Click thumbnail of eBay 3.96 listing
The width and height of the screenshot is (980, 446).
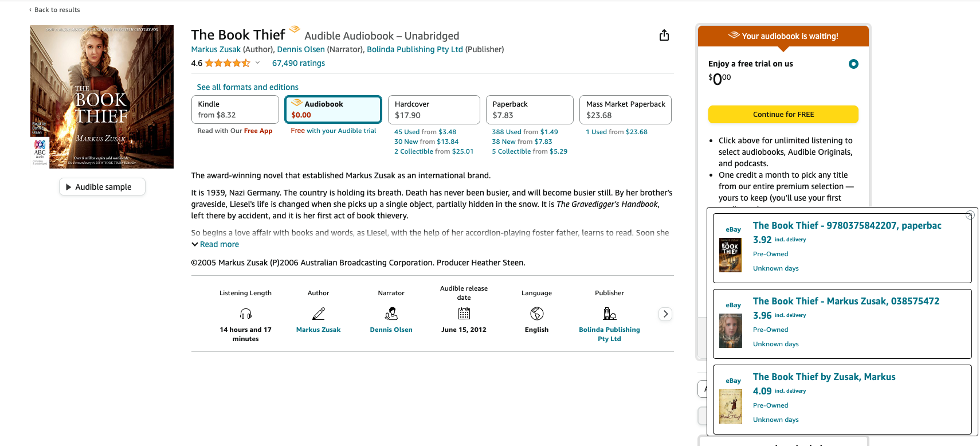point(730,330)
